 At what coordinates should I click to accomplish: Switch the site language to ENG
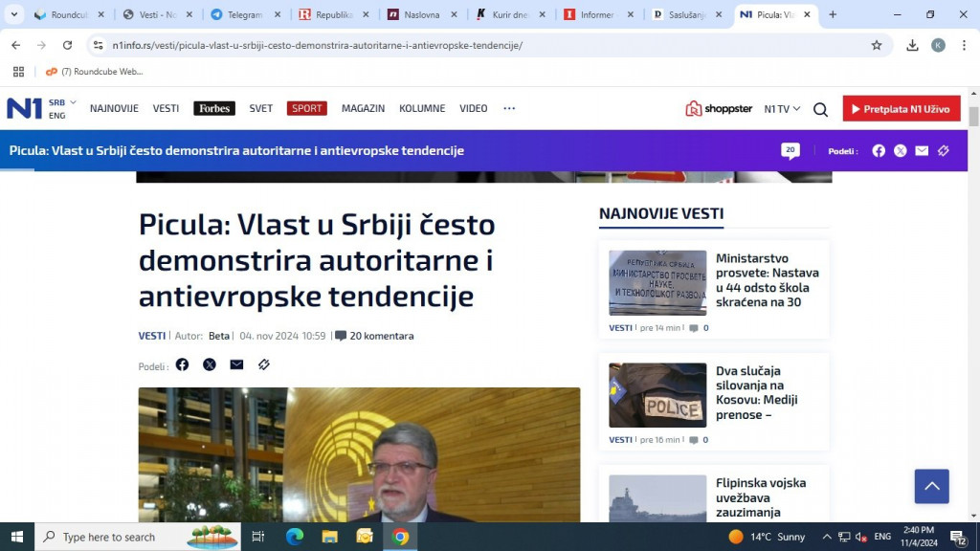(58, 114)
